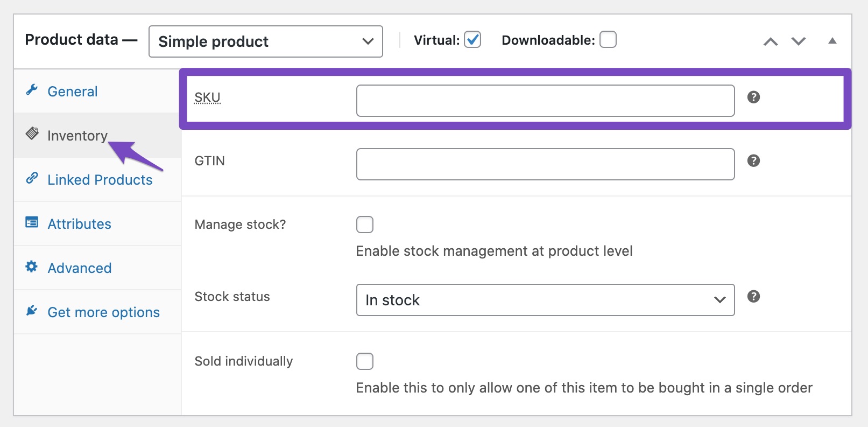
Task: Open the Attributes tab
Action: click(79, 224)
